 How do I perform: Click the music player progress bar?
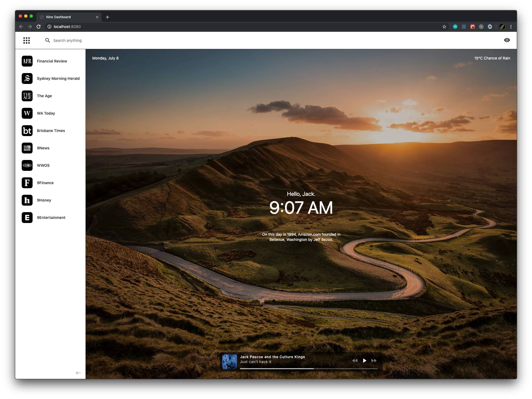[x=309, y=369]
